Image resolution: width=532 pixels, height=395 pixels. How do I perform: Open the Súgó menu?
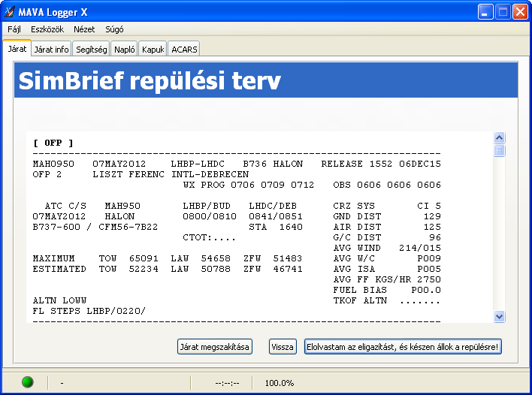tap(114, 29)
